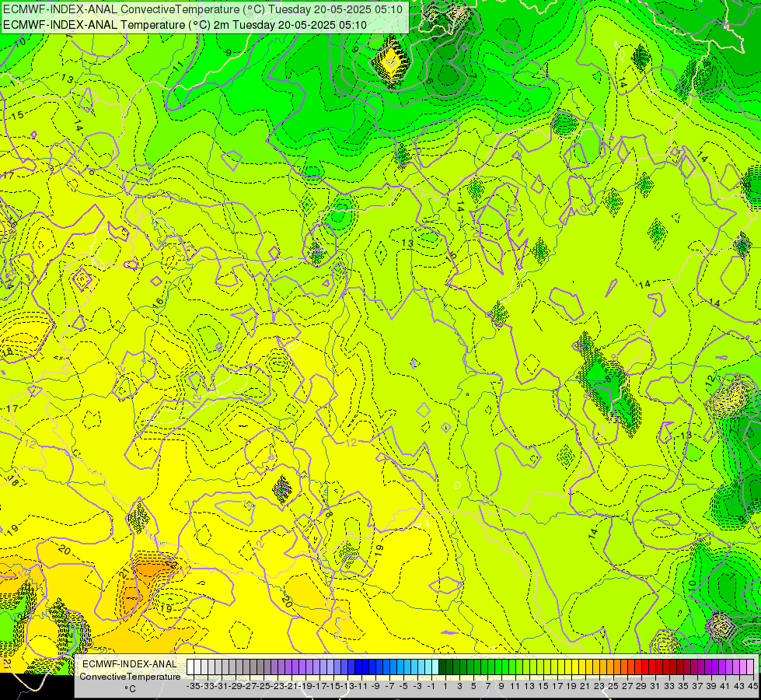Click legend scale value 15

coord(543,686)
